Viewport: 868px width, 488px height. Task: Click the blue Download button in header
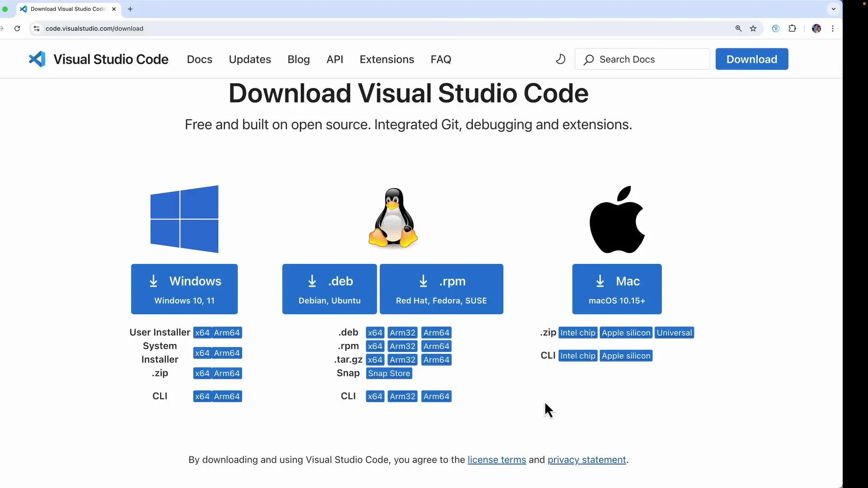coord(752,59)
